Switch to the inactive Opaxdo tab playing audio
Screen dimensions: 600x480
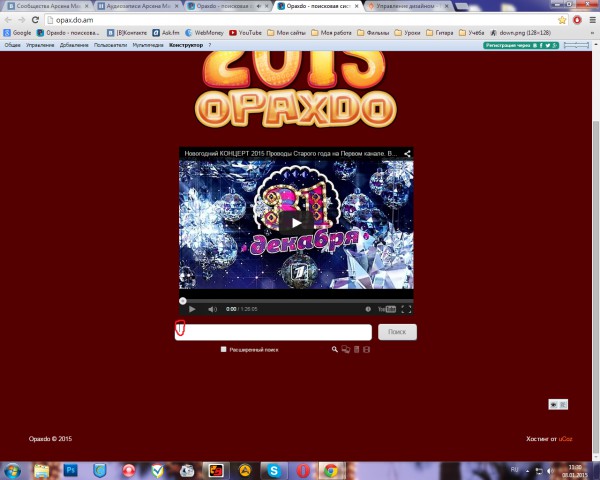(x=228, y=6)
